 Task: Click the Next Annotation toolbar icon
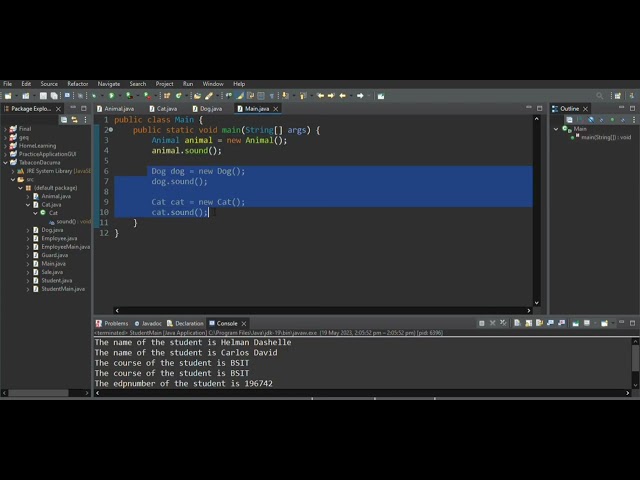point(285,96)
